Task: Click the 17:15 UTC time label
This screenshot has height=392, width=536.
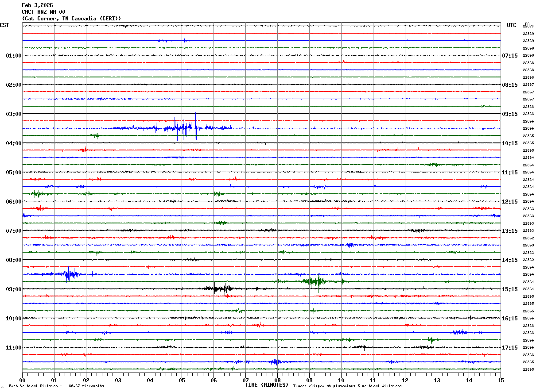Action: coord(509,348)
